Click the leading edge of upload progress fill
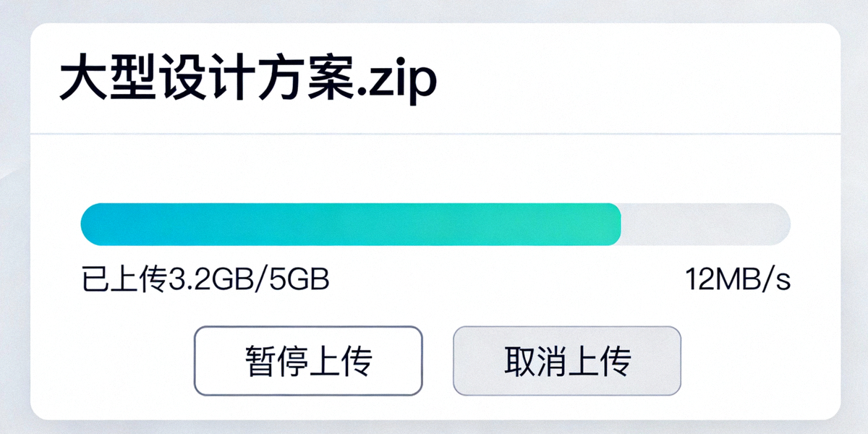Image resolution: width=868 pixels, height=434 pixels. click(617, 224)
